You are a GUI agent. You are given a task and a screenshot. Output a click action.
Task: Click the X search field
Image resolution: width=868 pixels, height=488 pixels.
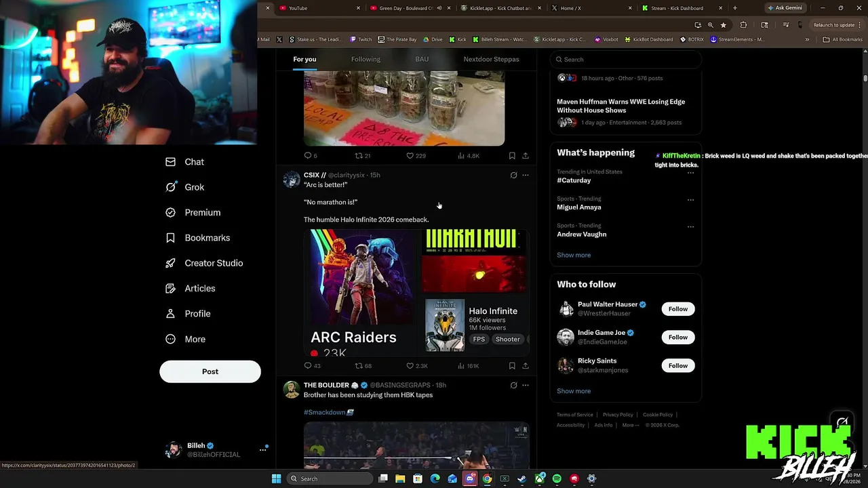tap(625, 60)
